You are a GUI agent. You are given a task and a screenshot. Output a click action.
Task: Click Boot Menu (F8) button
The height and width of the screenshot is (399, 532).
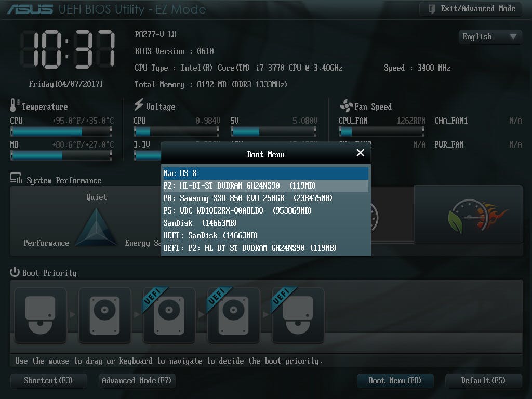(x=395, y=381)
